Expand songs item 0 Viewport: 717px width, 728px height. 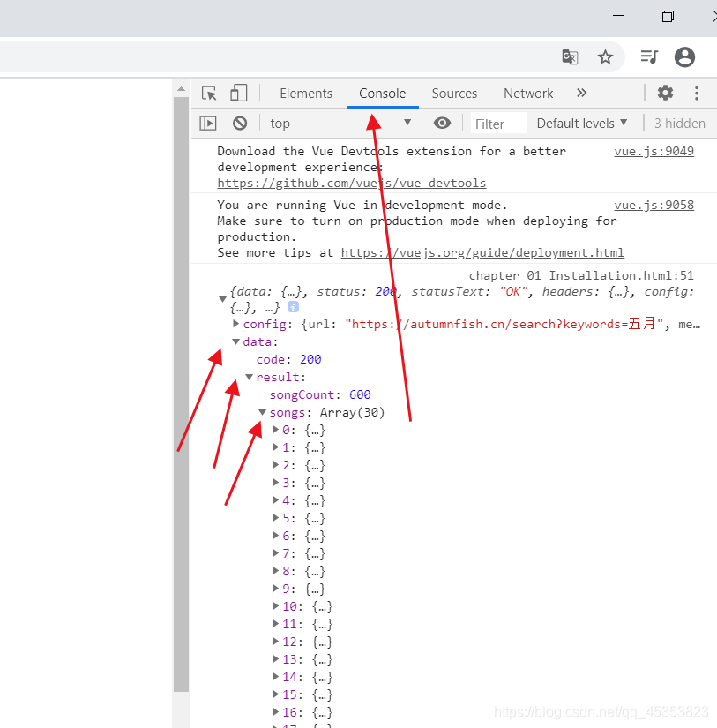276,430
